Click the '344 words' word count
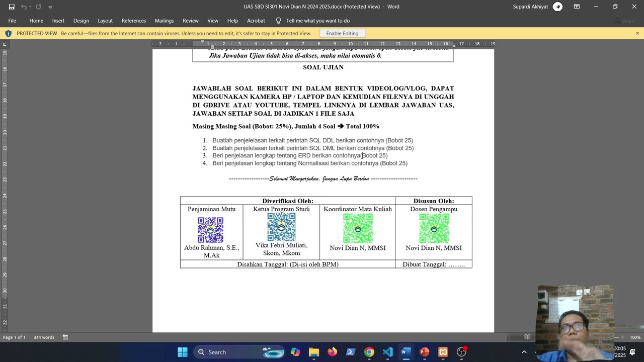This screenshot has height=362, width=644. 44,337
